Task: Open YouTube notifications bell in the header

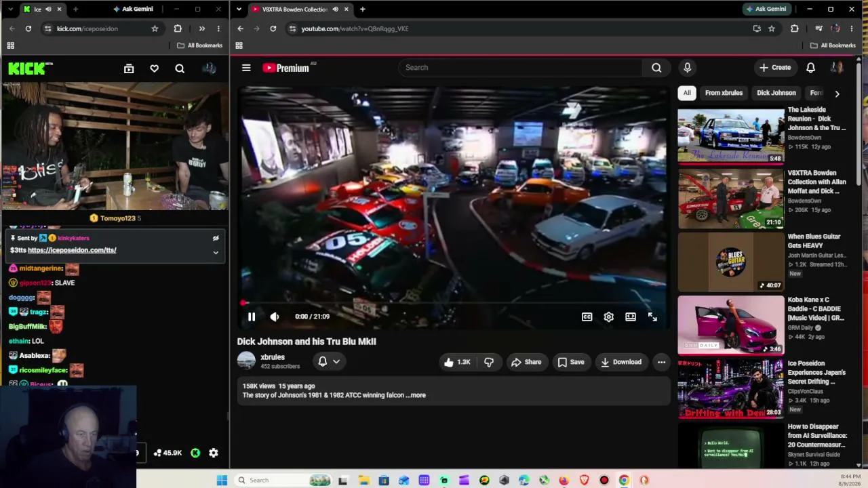Action: click(x=810, y=68)
